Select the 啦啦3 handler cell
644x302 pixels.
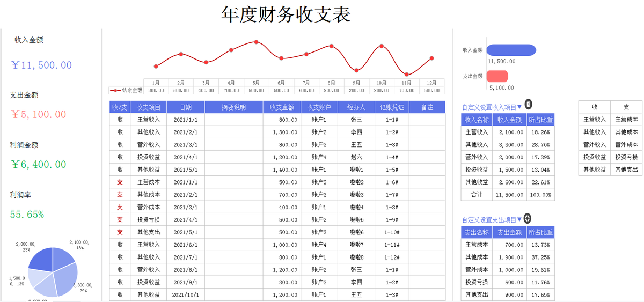(356, 195)
